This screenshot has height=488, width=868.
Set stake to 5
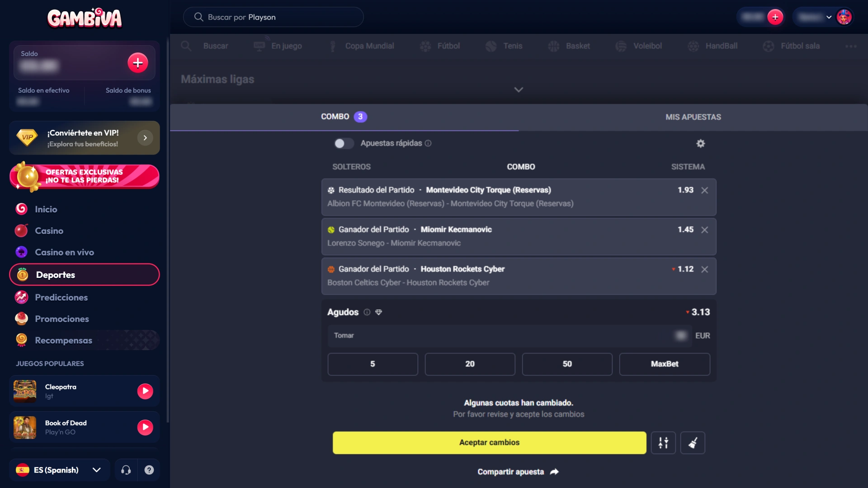point(373,364)
